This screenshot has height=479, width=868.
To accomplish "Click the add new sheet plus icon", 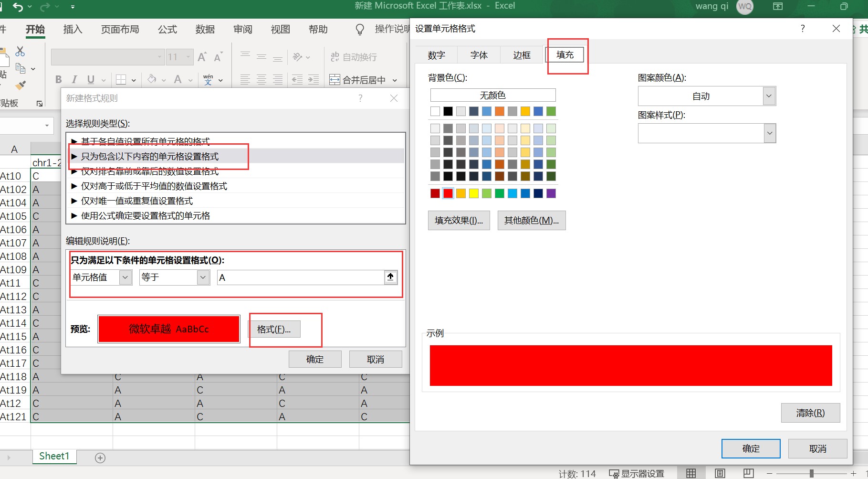I will 100,458.
